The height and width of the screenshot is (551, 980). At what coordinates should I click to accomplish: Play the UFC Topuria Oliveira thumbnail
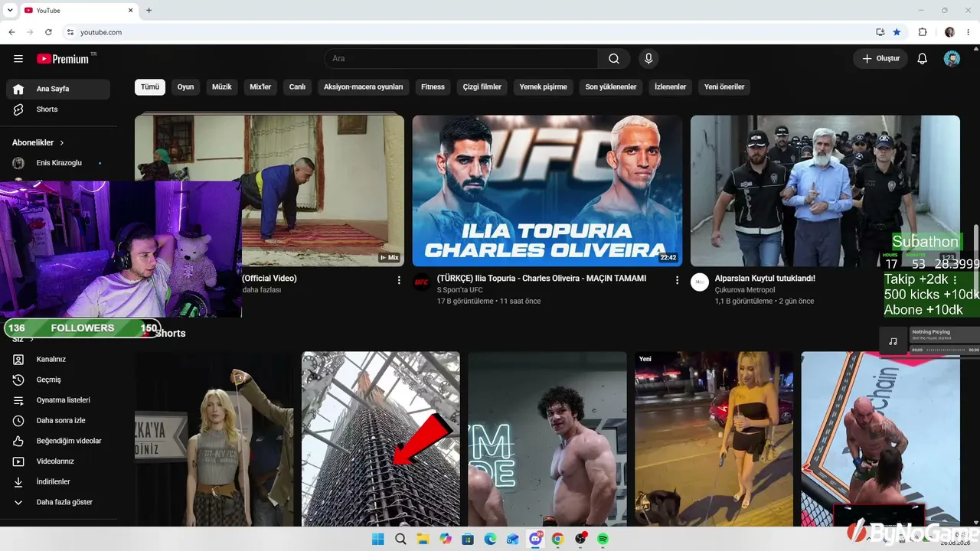pyautogui.click(x=547, y=191)
